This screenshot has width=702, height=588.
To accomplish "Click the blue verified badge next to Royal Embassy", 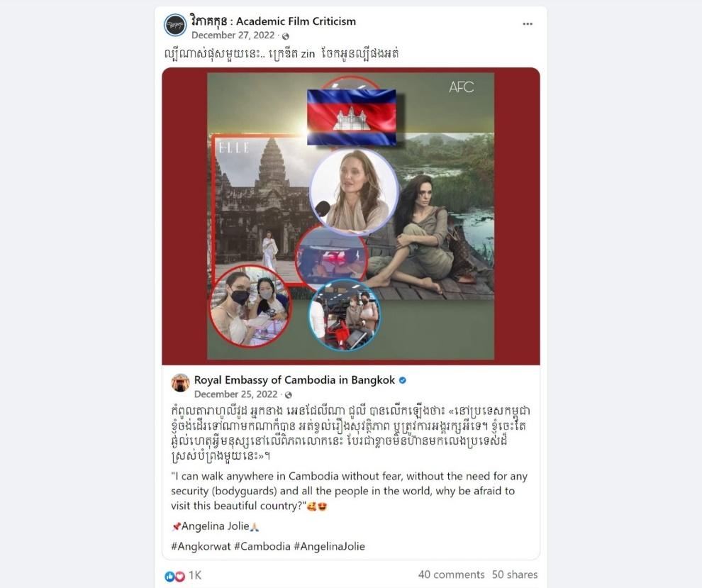I will click(x=403, y=380).
